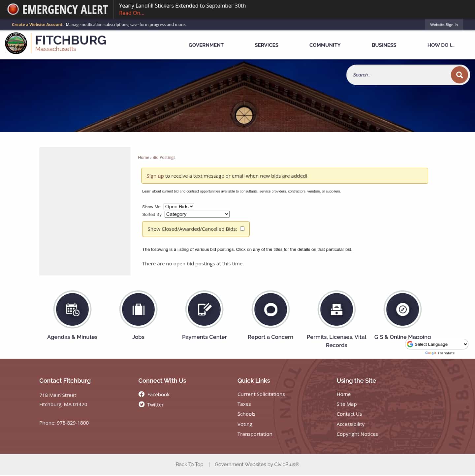Click the Facebook text link
Viewport: 475px width, 476px height.
tap(158, 395)
